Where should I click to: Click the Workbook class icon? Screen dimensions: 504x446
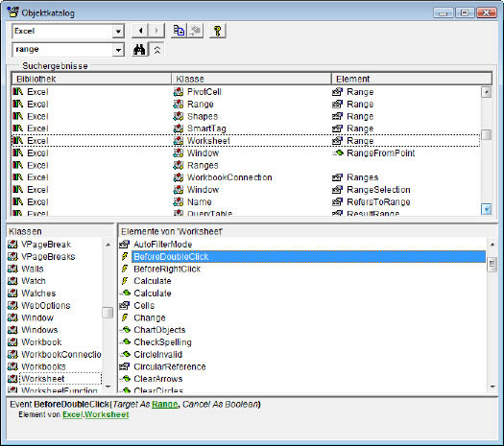(x=12, y=342)
